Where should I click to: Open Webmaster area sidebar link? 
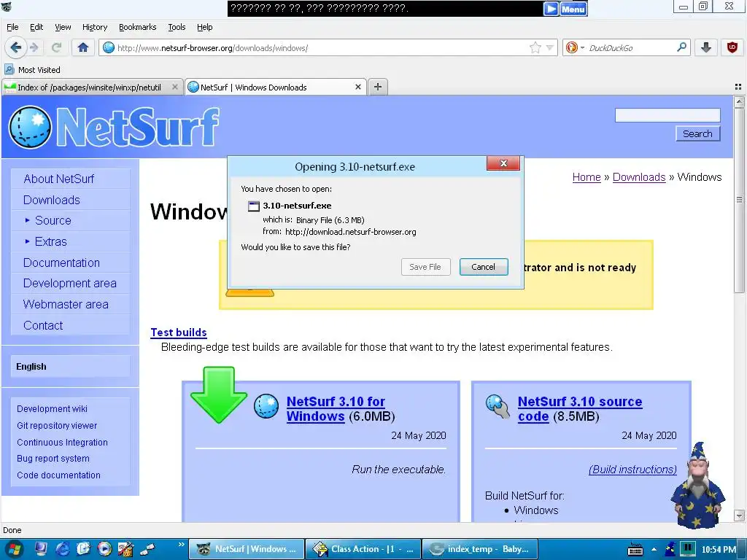click(66, 304)
